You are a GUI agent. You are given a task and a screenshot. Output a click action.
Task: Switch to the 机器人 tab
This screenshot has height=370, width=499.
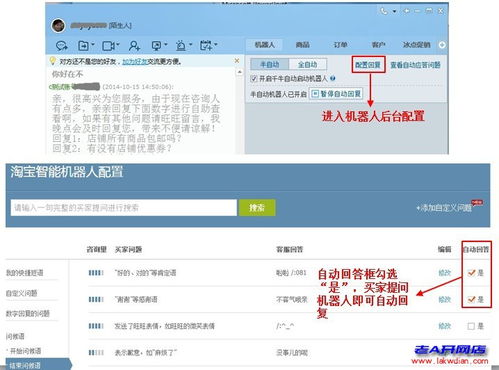[264, 45]
